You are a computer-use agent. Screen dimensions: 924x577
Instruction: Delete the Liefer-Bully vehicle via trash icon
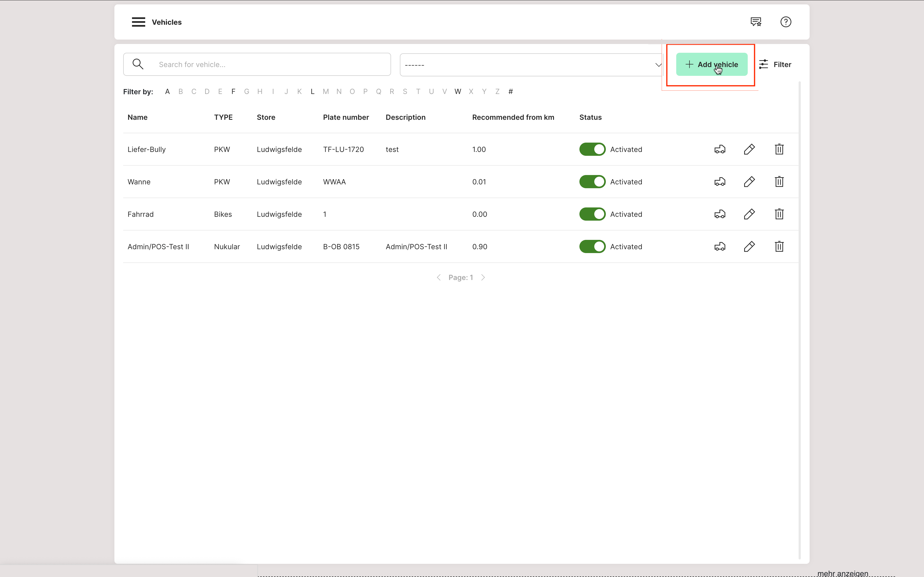tap(779, 149)
